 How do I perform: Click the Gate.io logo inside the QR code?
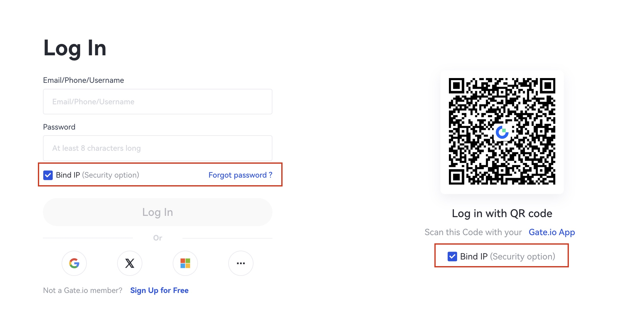pos(502,132)
